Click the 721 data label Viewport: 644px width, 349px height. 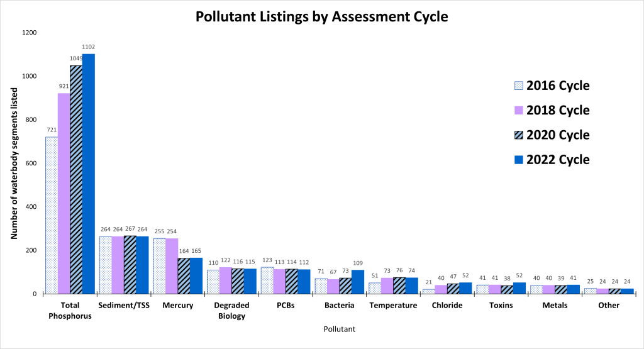tap(52, 130)
